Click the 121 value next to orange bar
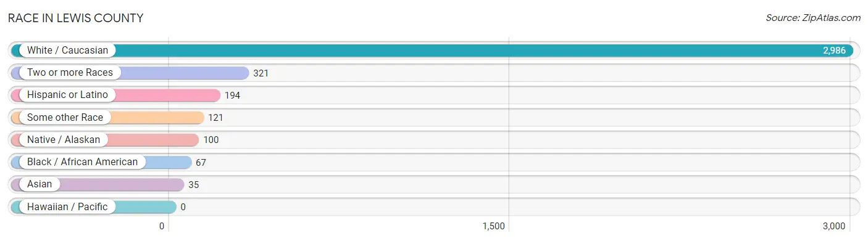This screenshot has height=241, width=868. coord(215,117)
